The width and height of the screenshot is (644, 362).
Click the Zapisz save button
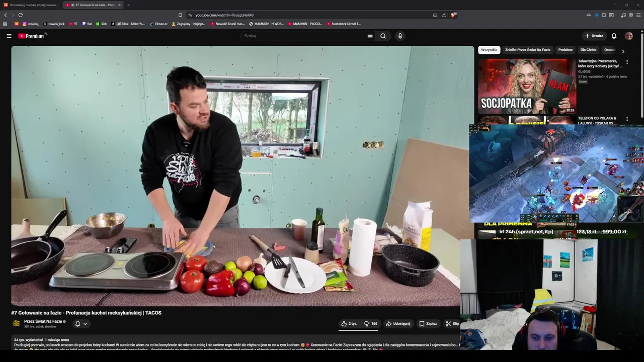point(428,324)
